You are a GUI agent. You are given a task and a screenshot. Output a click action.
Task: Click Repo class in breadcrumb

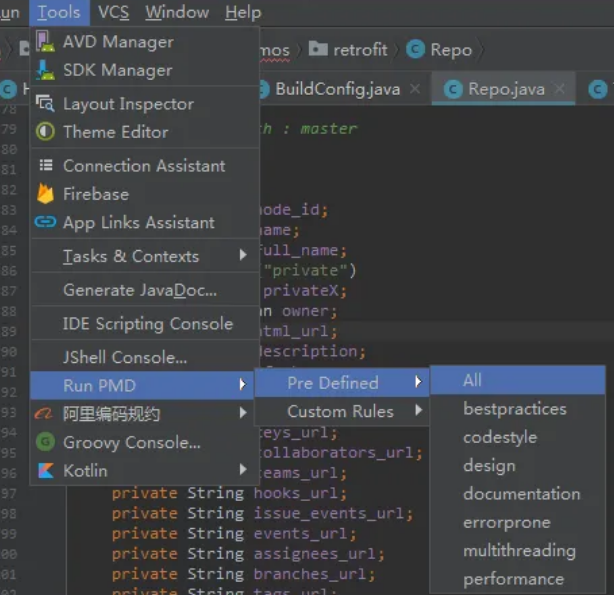point(451,50)
